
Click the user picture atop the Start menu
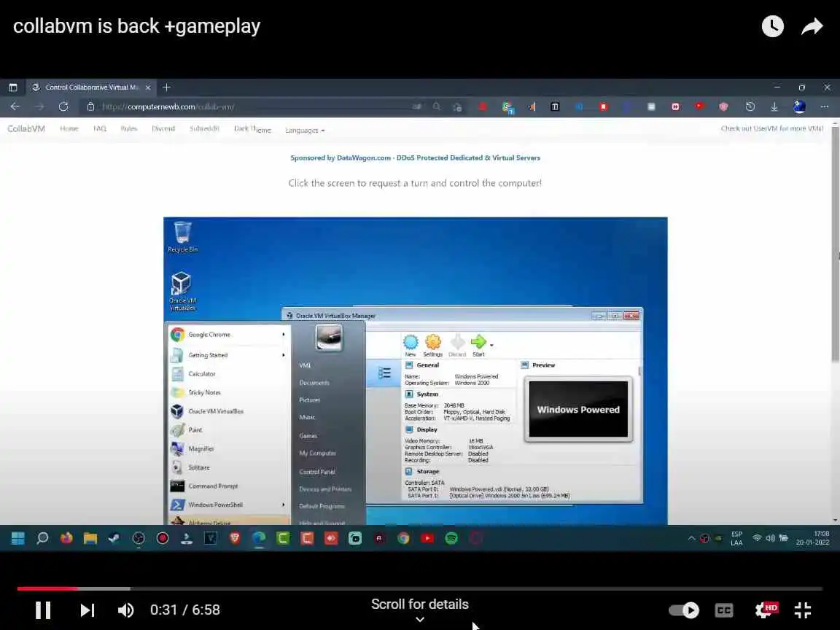[x=329, y=338]
